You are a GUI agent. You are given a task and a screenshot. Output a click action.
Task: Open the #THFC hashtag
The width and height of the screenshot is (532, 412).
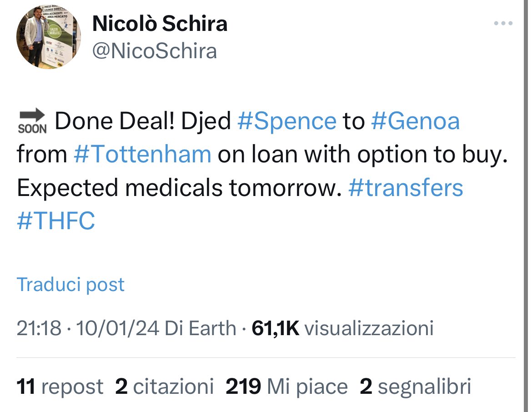click(56, 221)
